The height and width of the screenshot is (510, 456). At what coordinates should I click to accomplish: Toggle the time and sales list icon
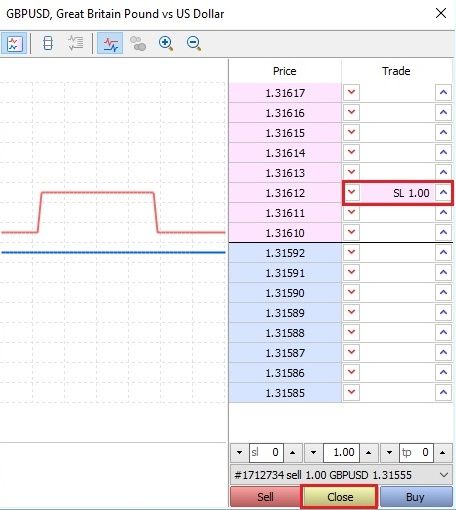point(76,43)
